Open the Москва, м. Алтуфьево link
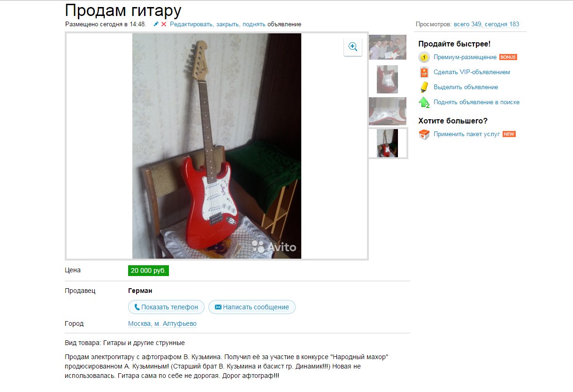This screenshot has width=573, height=392. coord(162,323)
